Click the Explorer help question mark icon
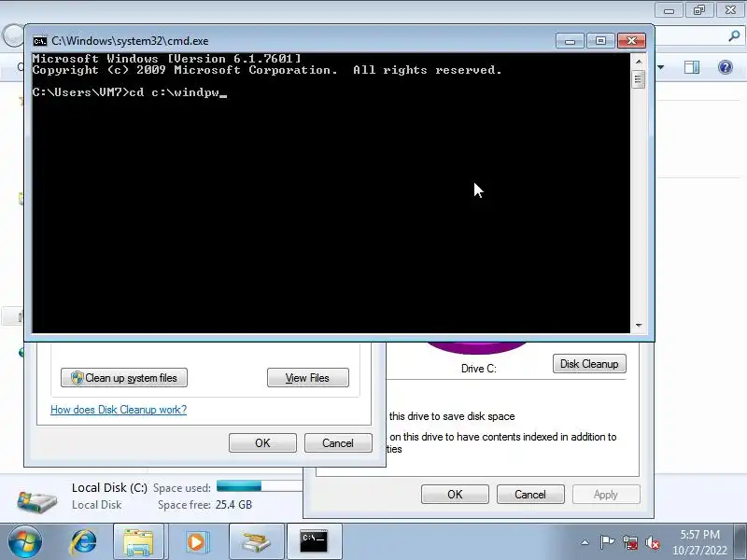747x560 pixels. 726,67
